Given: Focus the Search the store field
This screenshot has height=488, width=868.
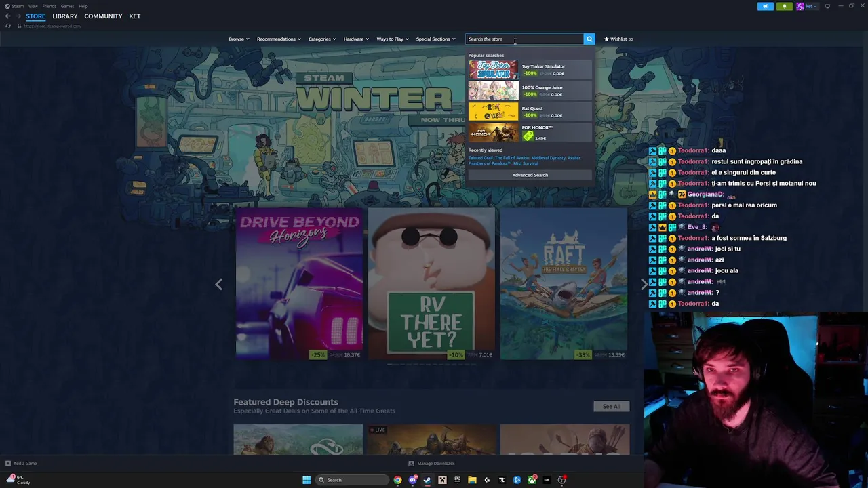Looking at the screenshot, I should [525, 39].
